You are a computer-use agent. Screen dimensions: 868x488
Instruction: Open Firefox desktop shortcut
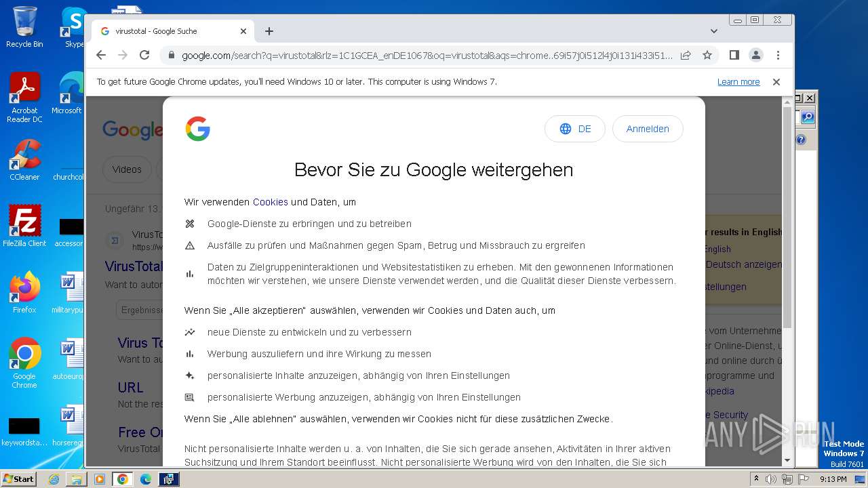click(24, 293)
